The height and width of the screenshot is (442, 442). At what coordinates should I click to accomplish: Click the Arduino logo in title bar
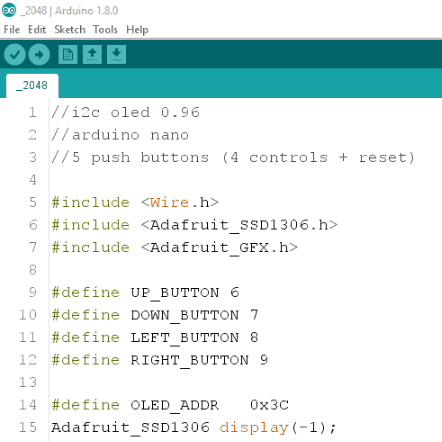[x=9, y=10]
